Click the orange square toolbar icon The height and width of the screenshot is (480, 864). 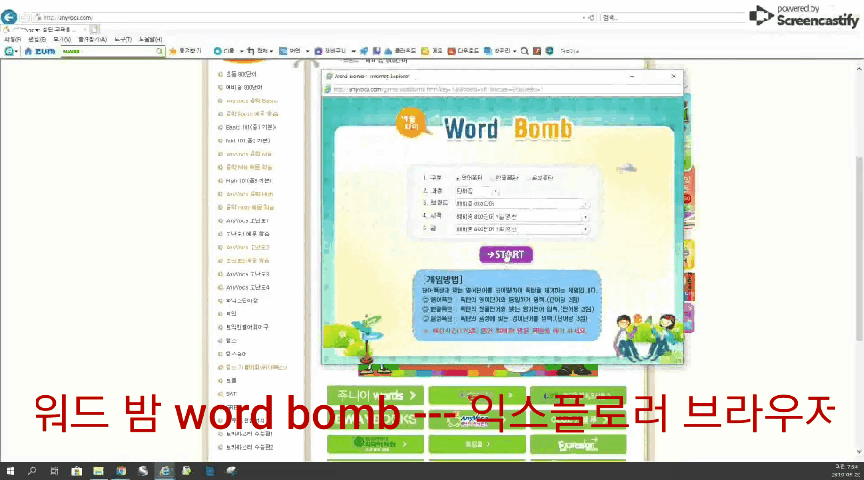[537, 51]
